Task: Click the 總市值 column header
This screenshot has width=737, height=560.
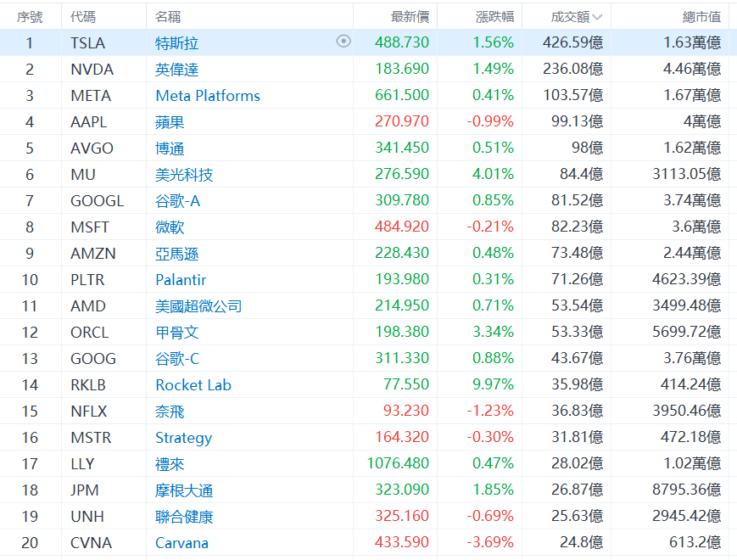Action: (701, 17)
